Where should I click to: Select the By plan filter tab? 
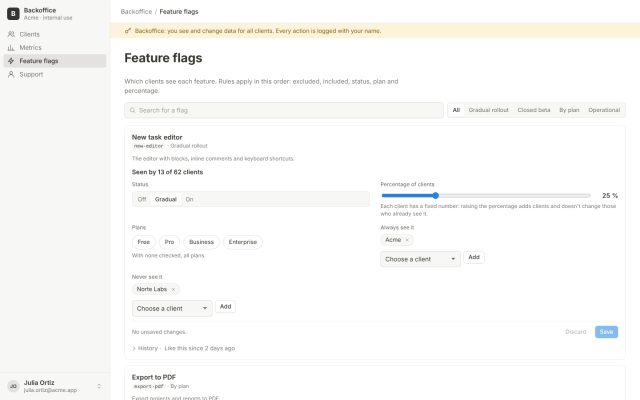point(569,110)
